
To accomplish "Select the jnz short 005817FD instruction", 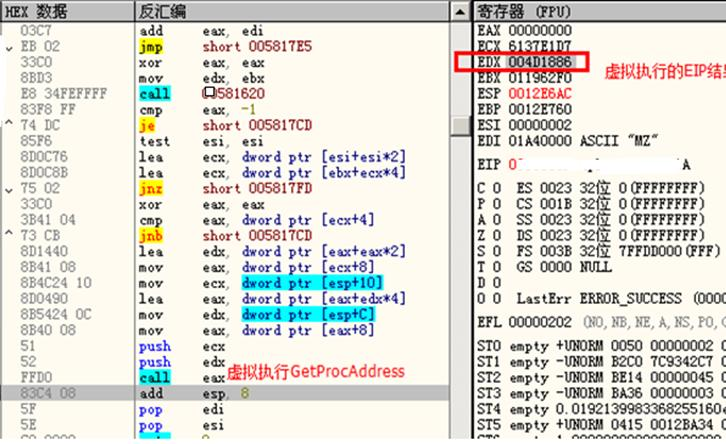I will point(225,188).
